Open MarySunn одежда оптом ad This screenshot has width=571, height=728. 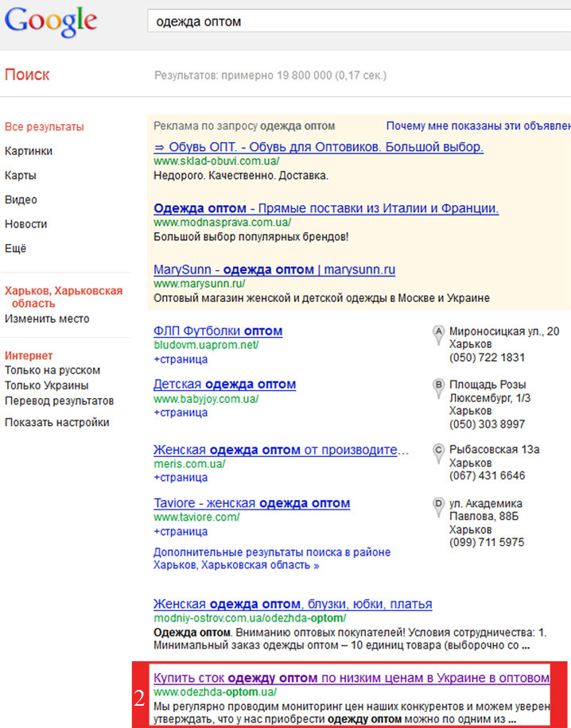click(274, 269)
